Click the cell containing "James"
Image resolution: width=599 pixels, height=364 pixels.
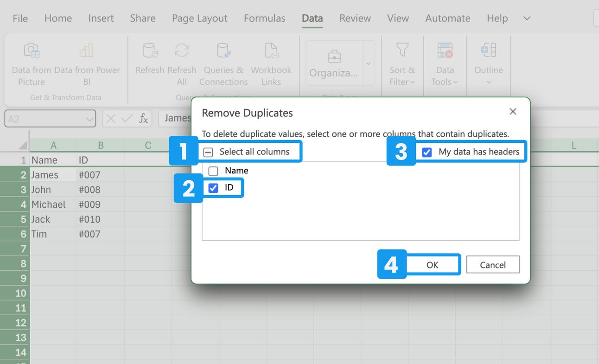[x=53, y=175]
